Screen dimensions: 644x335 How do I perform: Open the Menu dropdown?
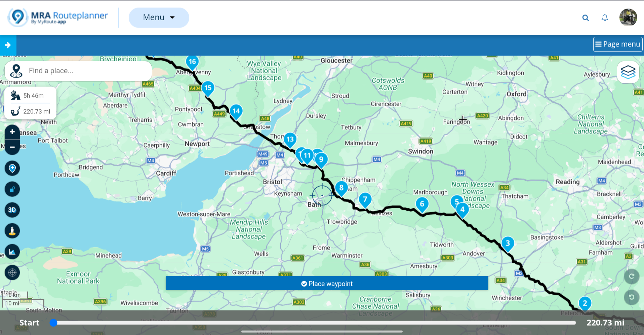point(159,17)
